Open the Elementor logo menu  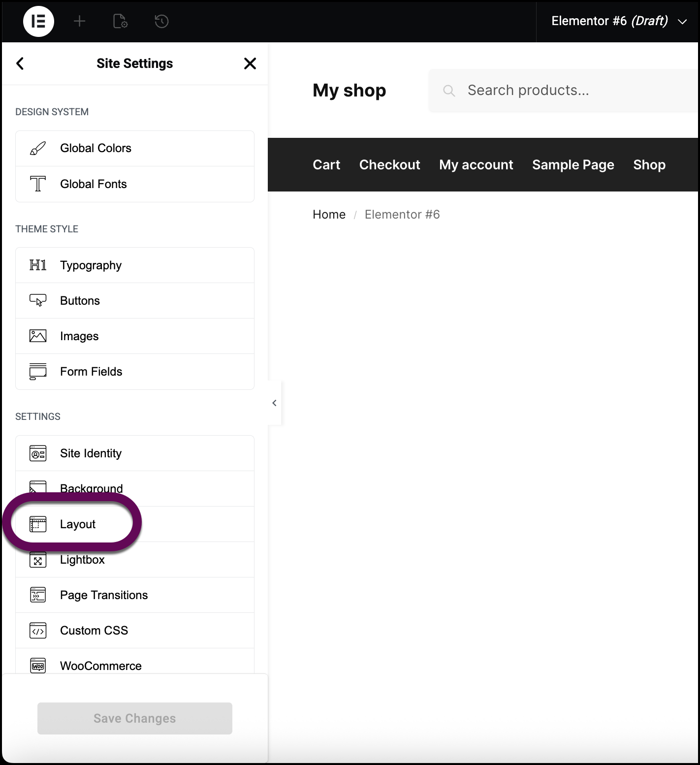38,21
